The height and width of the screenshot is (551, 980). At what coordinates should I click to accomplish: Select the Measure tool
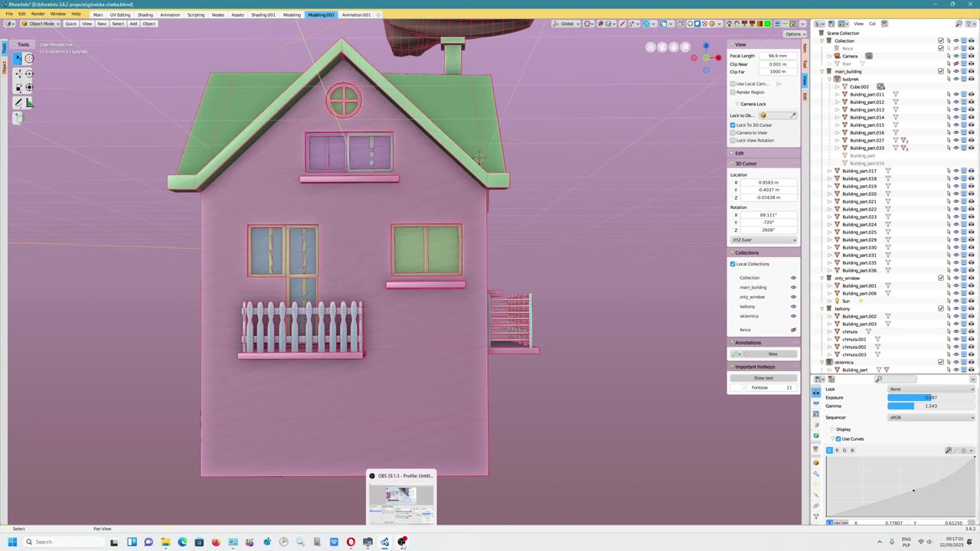[x=29, y=103]
